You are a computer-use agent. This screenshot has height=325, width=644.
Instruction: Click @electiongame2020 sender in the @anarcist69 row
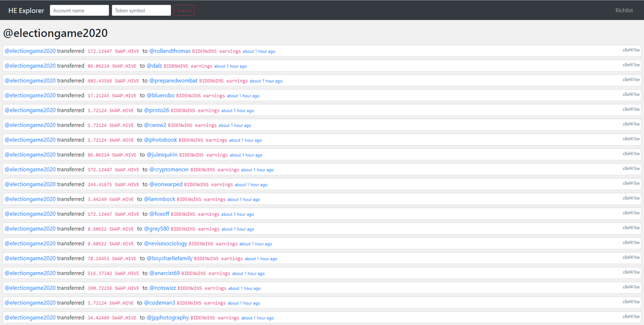(x=30, y=273)
